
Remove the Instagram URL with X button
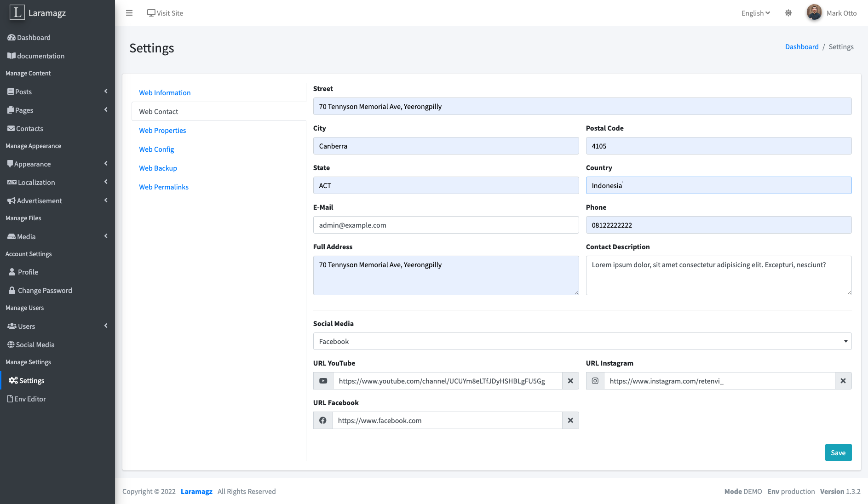[843, 381]
